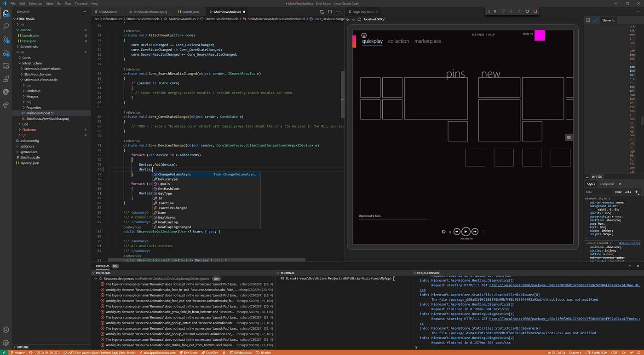The height and width of the screenshot is (355, 644).
Task: Open the File menu
Action: click(13, 3)
